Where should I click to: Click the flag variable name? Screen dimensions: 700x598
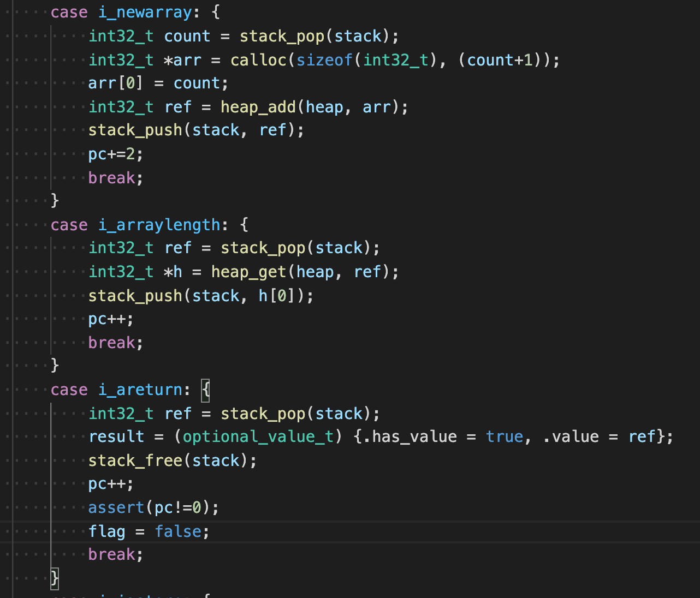click(106, 531)
